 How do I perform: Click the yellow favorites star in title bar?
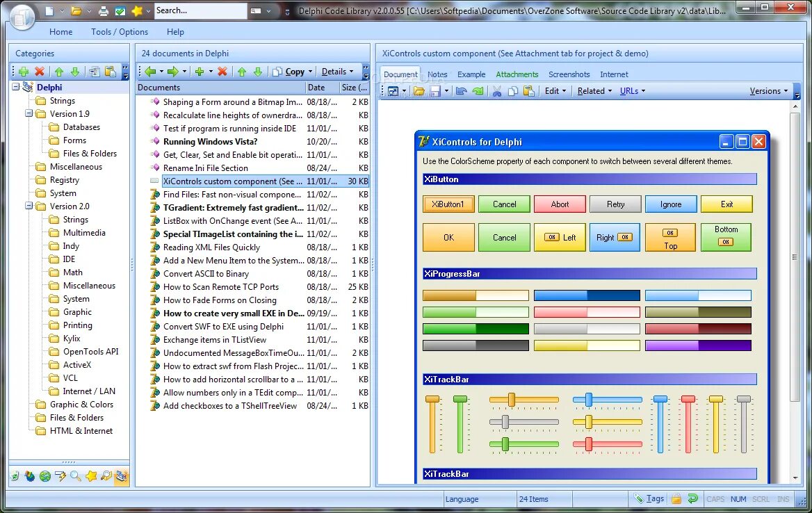(x=137, y=10)
